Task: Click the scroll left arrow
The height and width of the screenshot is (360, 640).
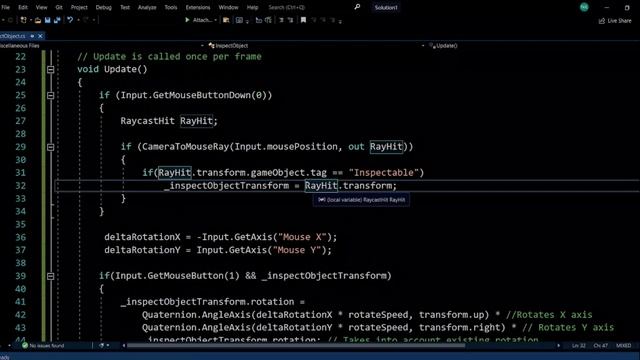Action: (x=124, y=346)
